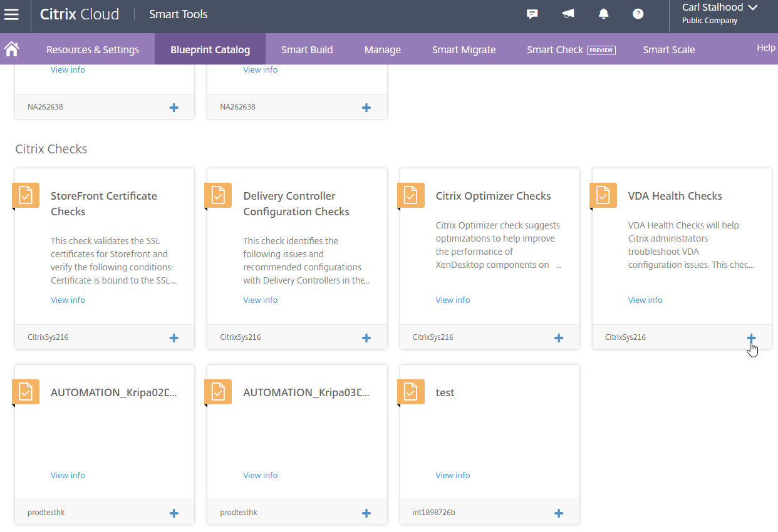Screen dimensions: 778x532
Task: Add the Delivery Controller Configuration Checks blueprint
Action: [366, 338]
